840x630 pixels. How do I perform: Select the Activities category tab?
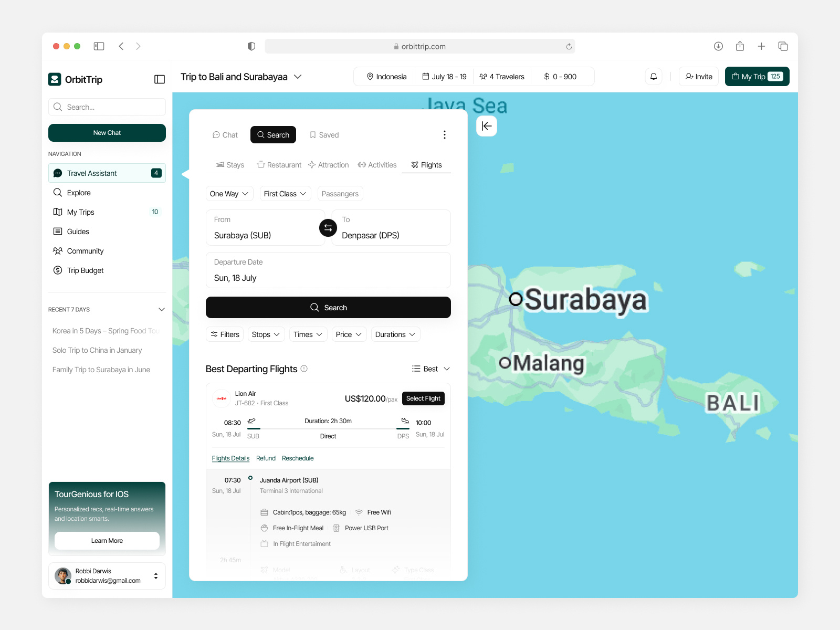(377, 165)
